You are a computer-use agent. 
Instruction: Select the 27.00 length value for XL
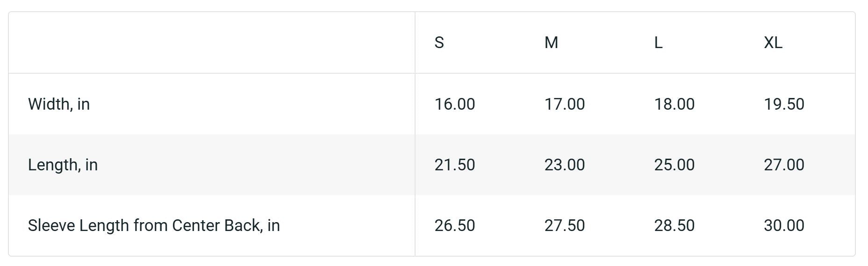[x=784, y=165]
